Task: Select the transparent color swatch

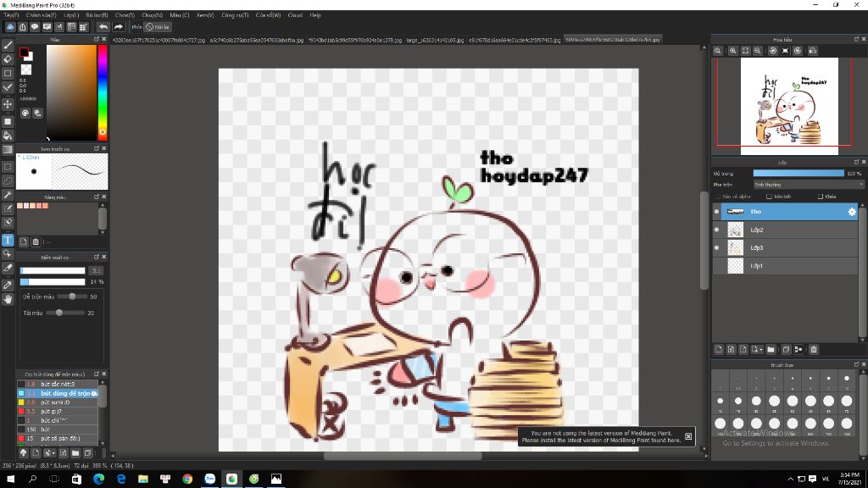Action: pyautogui.click(x=26, y=69)
